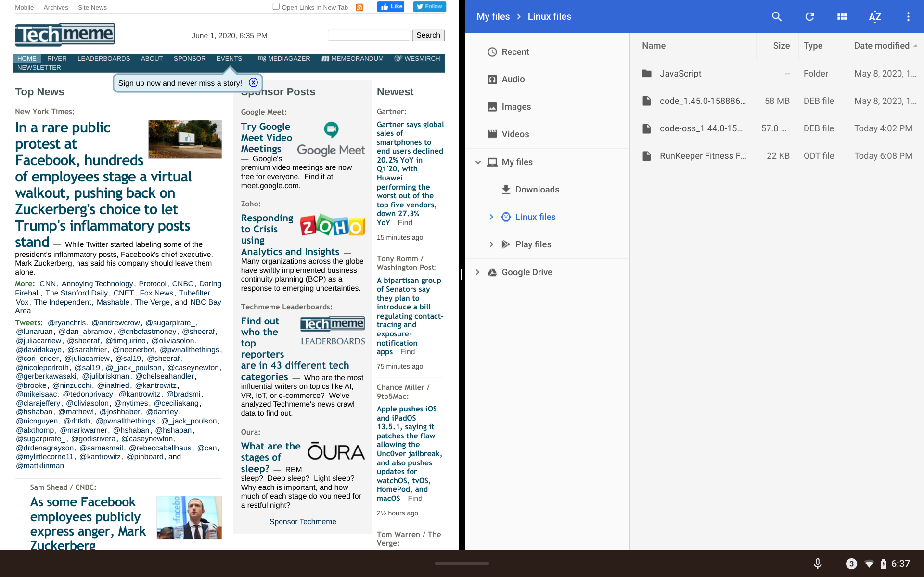The image size is (924, 577).
Task: Click the Oura logo in sponsor post
Action: [336, 451]
